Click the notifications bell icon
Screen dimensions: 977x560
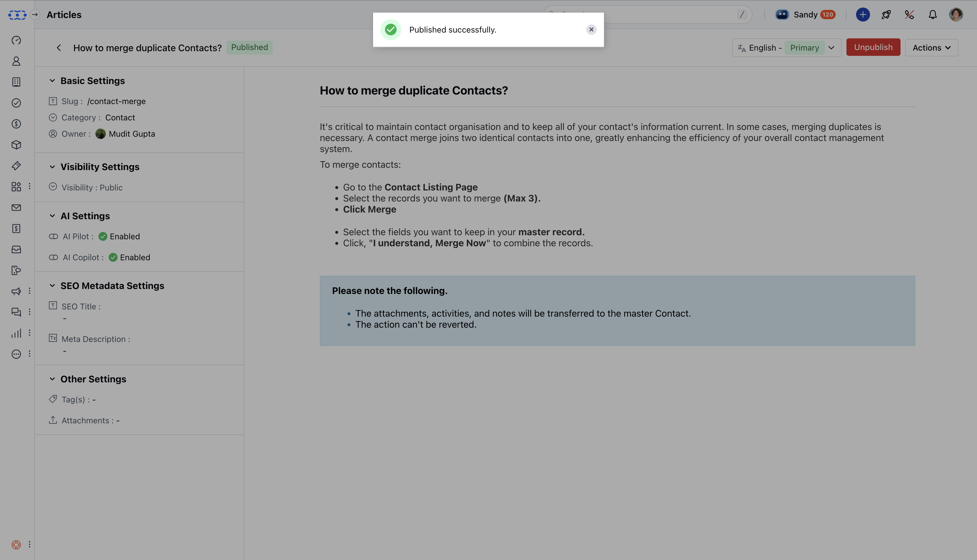click(x=933, y=15)
